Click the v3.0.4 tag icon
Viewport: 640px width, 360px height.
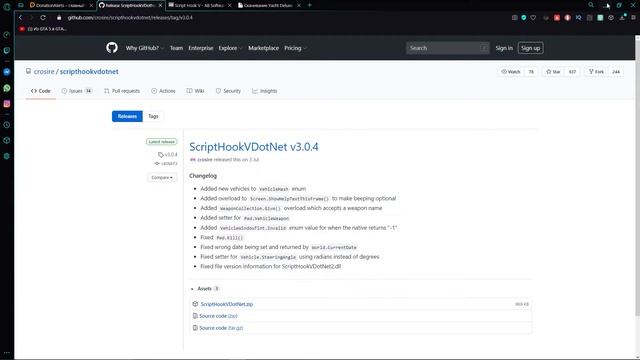click(160, 155)
